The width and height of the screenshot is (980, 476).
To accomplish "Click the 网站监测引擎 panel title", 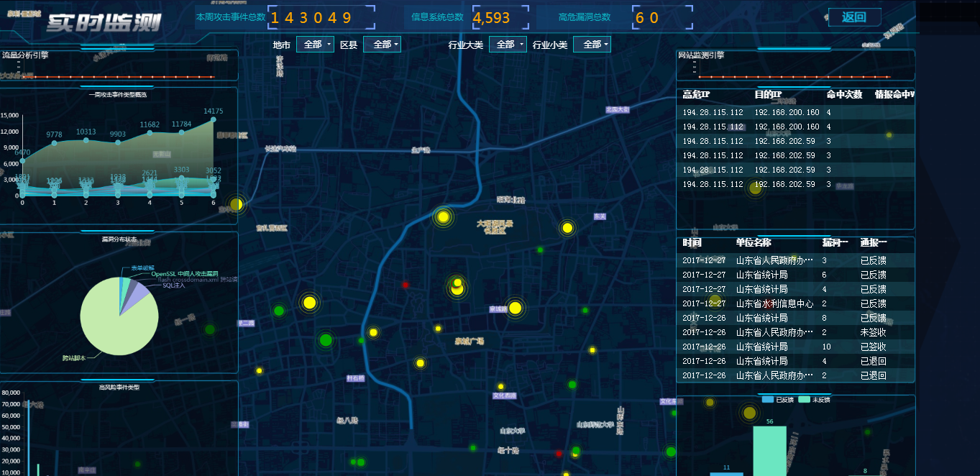I will tap(702, 55).
